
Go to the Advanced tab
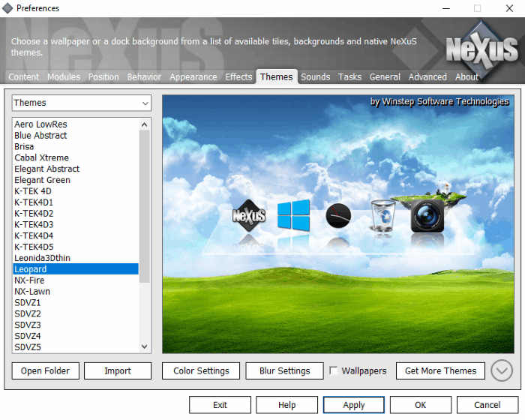pos(427,77)
